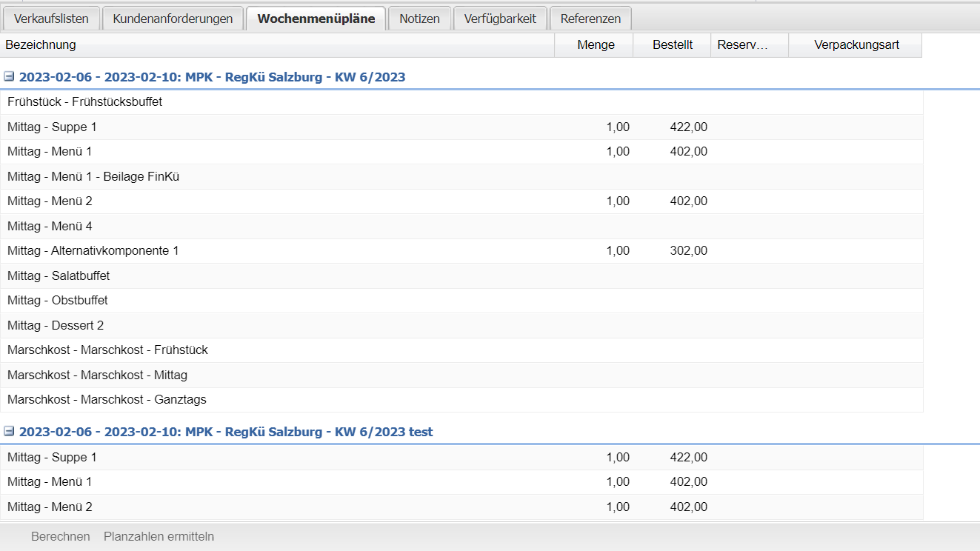Go to the Verfügbarkeit tab

[x=500, y=19]
